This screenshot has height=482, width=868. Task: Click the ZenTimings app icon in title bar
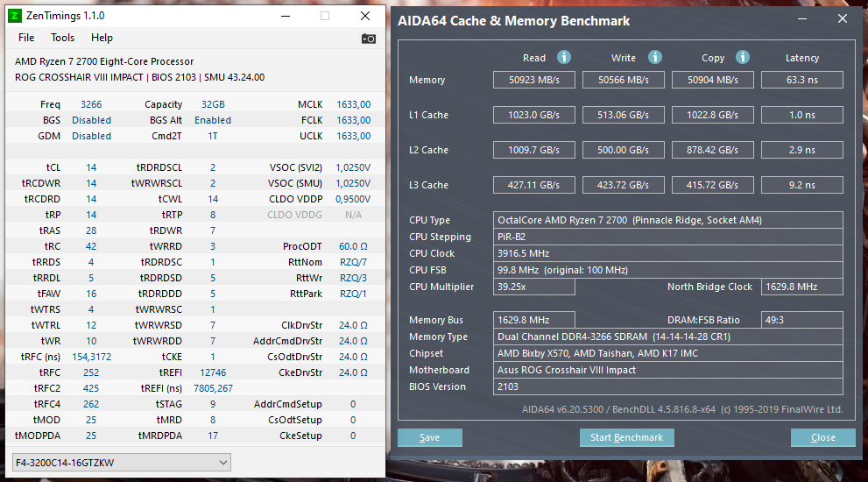(x=15, y=16)
